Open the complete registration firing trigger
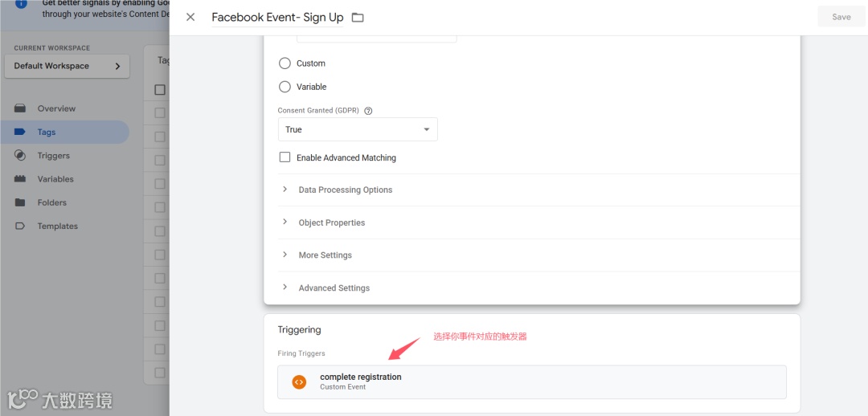 (x=532, y=381)
